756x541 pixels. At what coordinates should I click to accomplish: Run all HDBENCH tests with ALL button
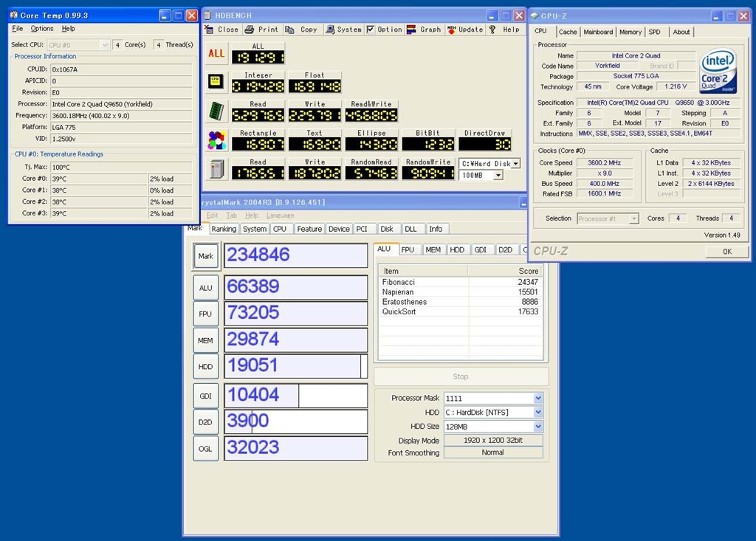point(216,54)
